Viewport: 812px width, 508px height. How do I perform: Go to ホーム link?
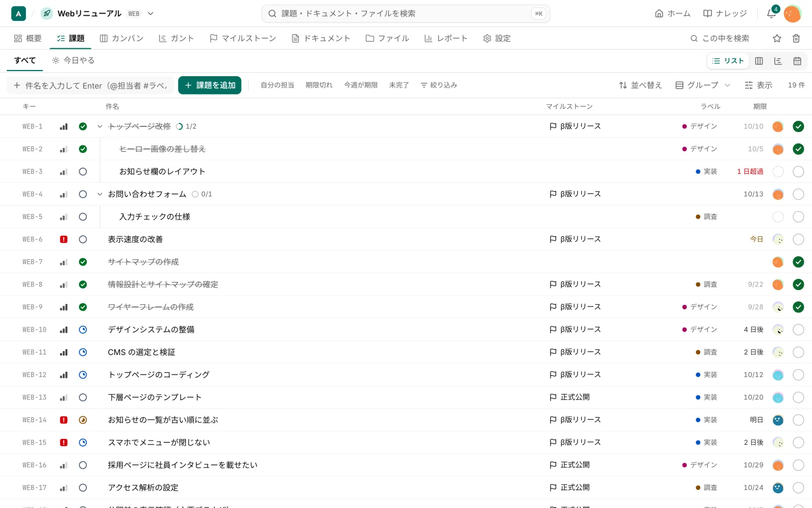[x=672, y=14]
